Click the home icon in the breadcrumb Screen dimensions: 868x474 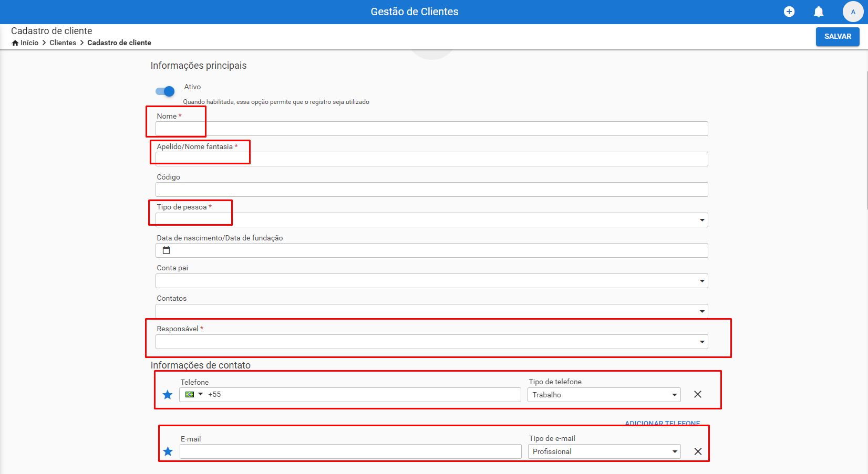tap(15, 43)
